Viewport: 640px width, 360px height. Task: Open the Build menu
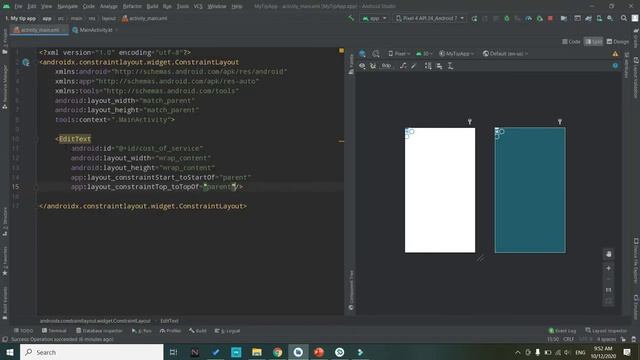pos(152,6)
